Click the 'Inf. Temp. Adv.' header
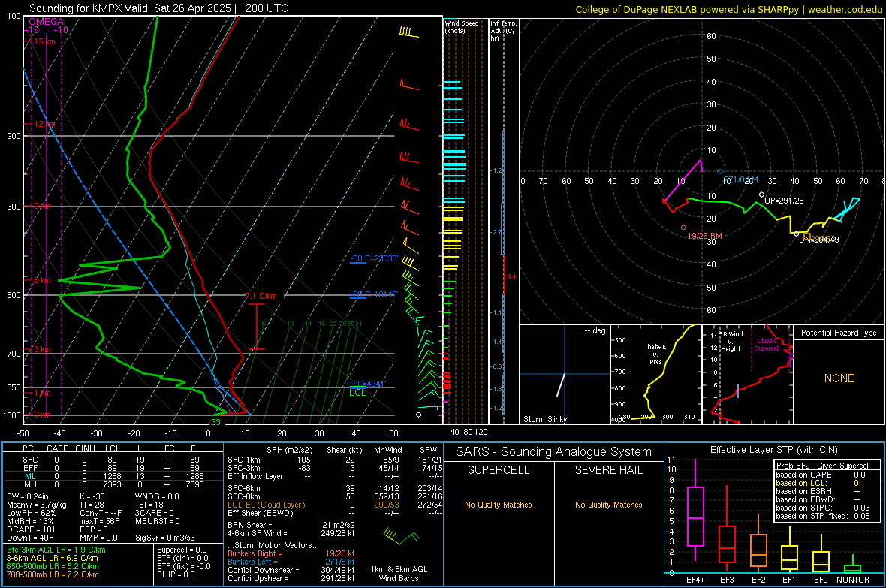The width and height of the screenshot is (886, 588). tap(503, 31)
